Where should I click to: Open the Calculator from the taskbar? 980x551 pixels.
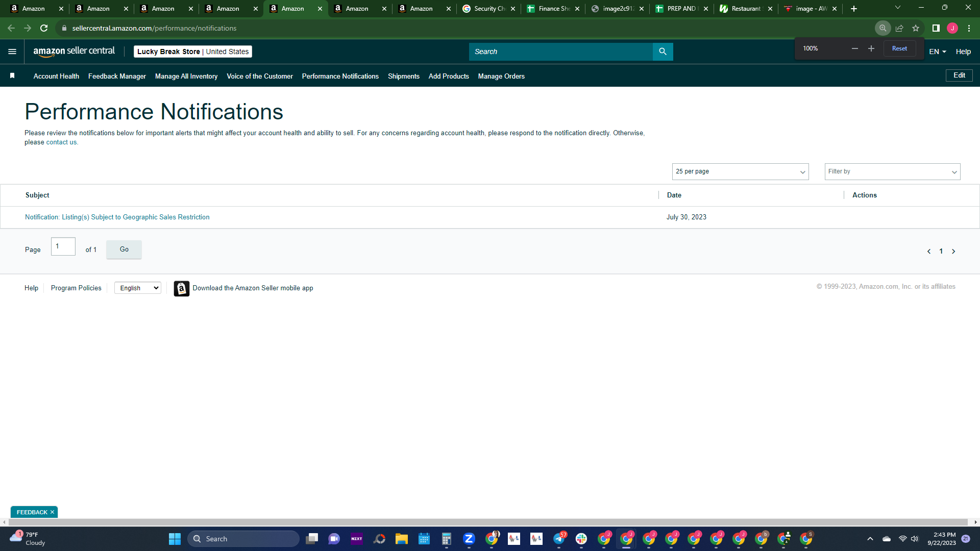(446, 539)
